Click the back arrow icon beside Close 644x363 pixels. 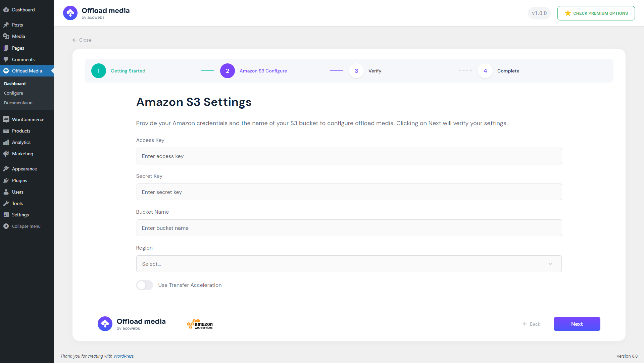coord(75,40)
